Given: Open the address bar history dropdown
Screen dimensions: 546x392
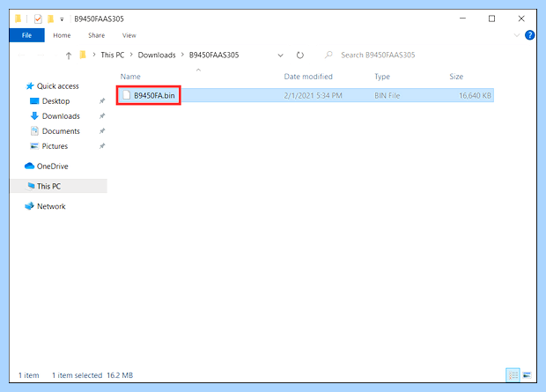Looking at the screenshot, I should (x=280, y=55).
